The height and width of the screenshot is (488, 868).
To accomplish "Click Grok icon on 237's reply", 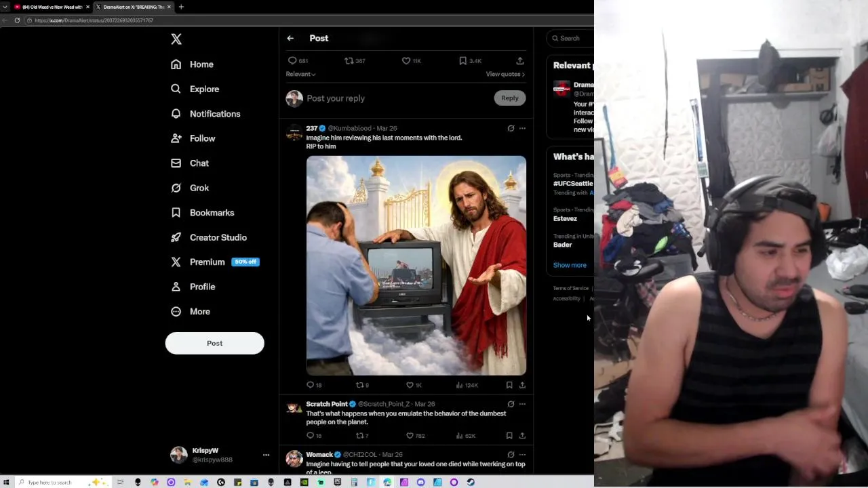I will 511,128.
